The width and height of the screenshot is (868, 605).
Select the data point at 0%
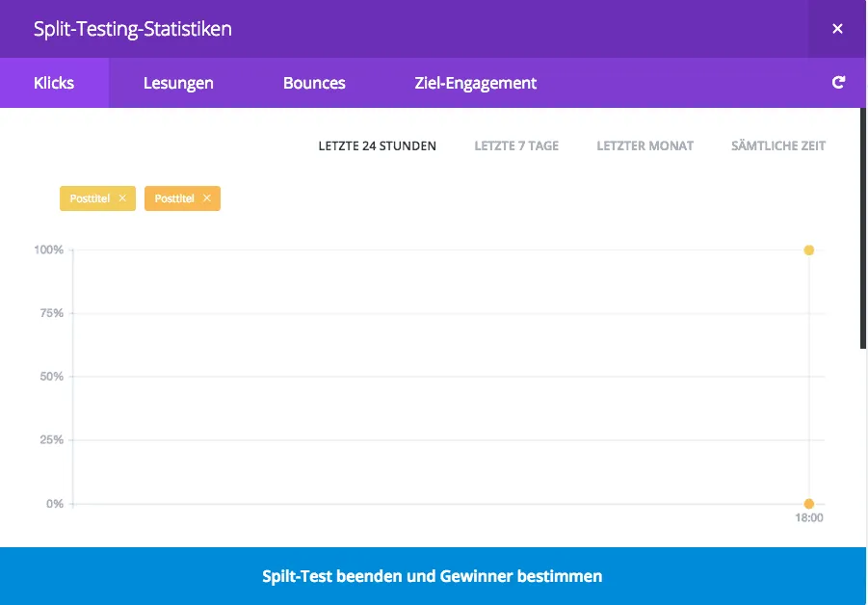click(x=809, y=502)
